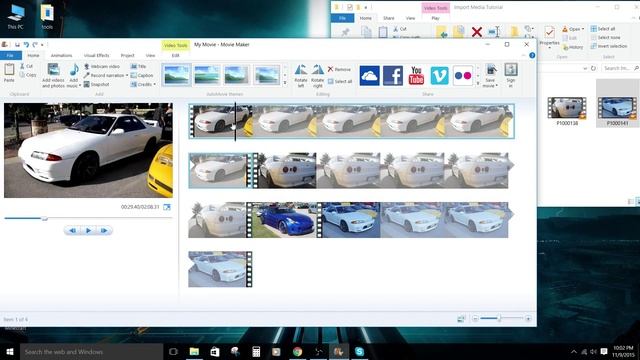Open the File Explorer Open button dropdown
The height and width of the screenshot is (360, 640).
click(583, 29)
